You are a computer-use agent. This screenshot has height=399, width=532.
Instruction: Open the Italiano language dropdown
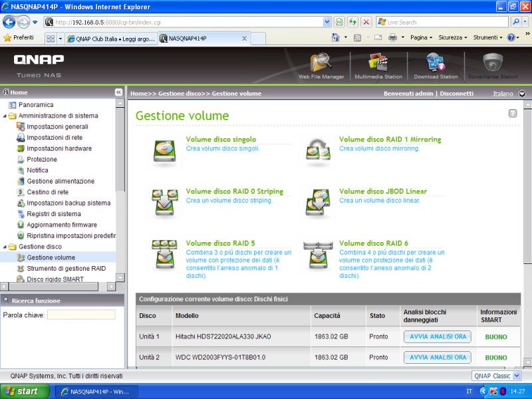509,94
